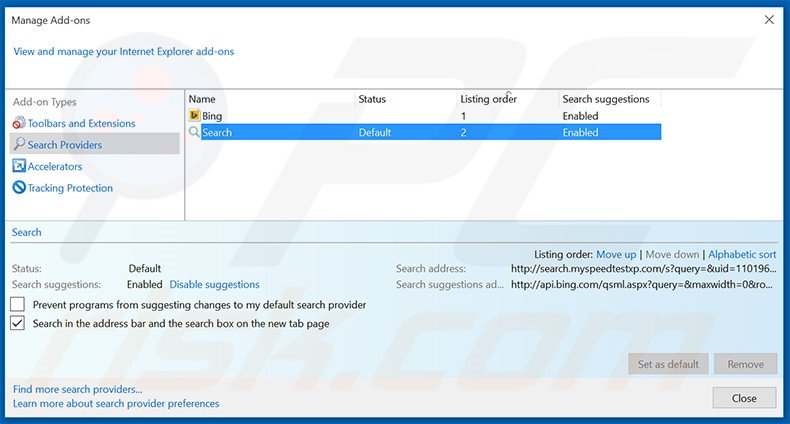Click Enabled value in selected Search row
790x424 pixels.
[x=580, y=132]
